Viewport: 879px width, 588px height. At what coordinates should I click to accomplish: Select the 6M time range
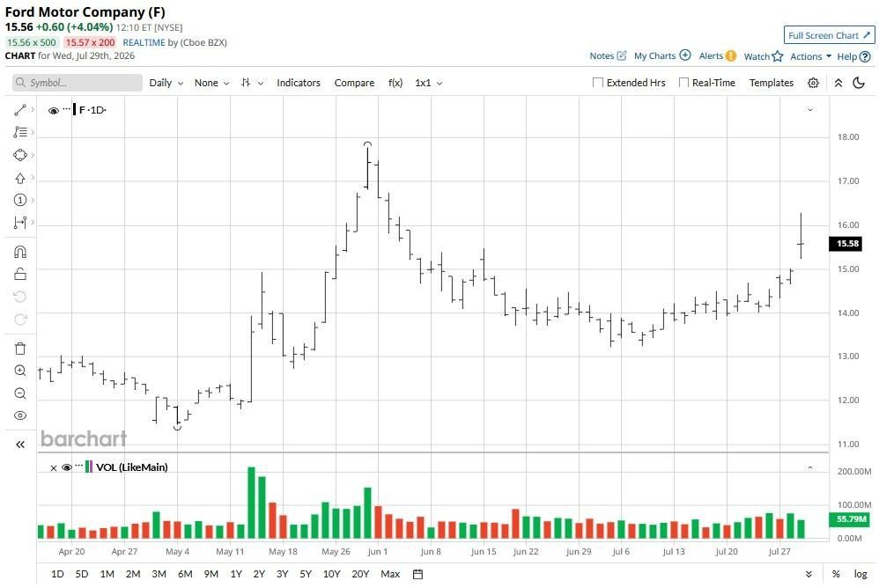[185, 574]
